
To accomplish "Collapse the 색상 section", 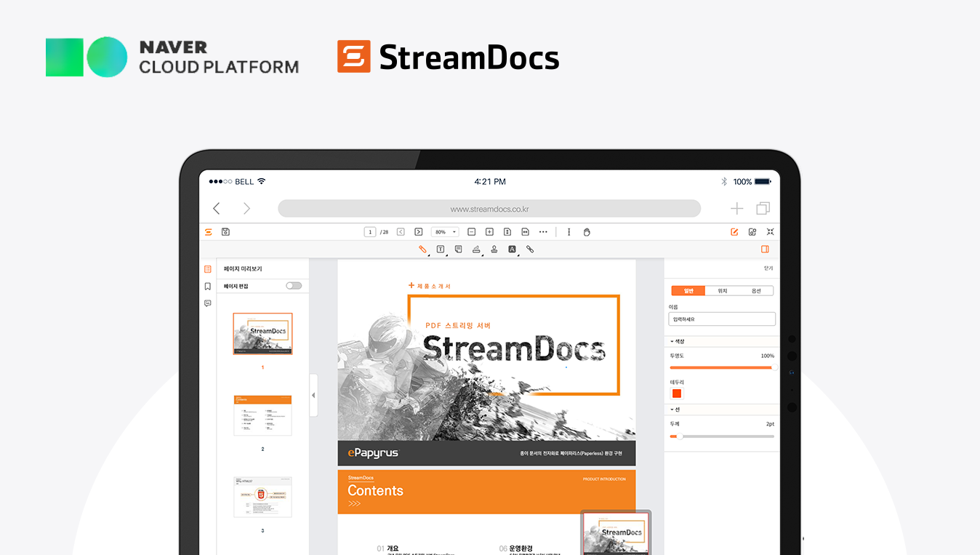I will [677, 341].
